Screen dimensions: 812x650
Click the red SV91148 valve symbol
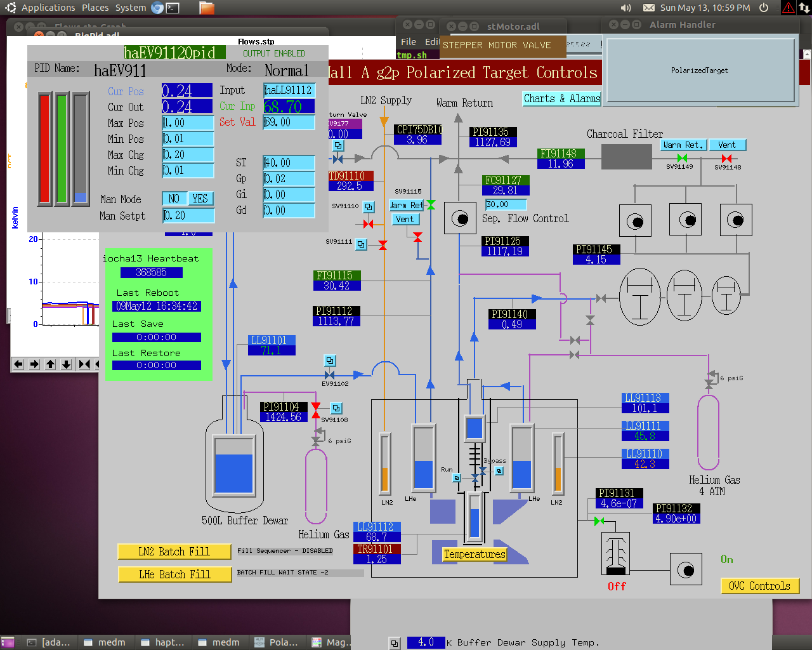[726, 158]
